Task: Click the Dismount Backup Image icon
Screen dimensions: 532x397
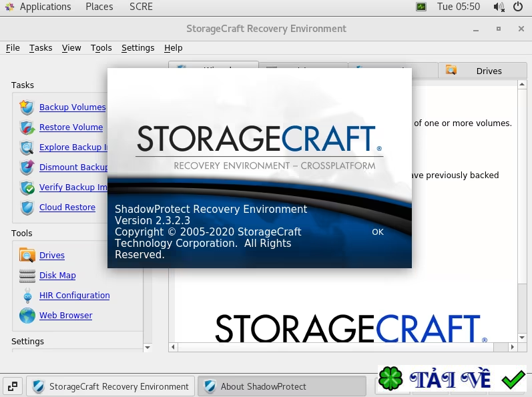Action: coord(27,167)
